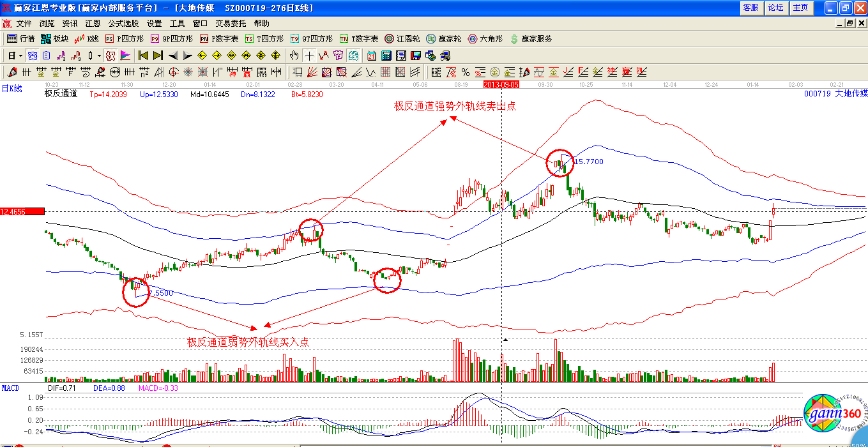Jump to the first candle arrow button

(143, 56)
